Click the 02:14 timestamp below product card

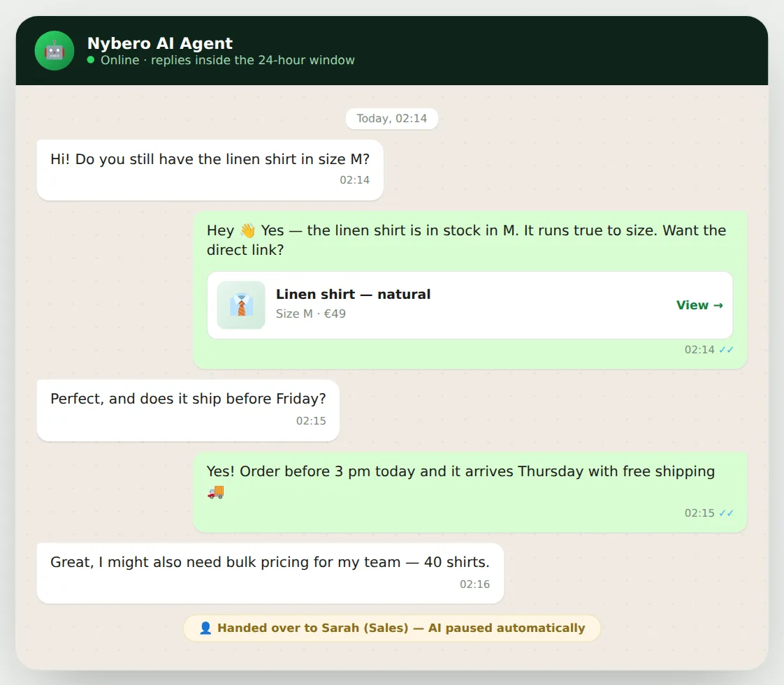click(x=699, y=350)
